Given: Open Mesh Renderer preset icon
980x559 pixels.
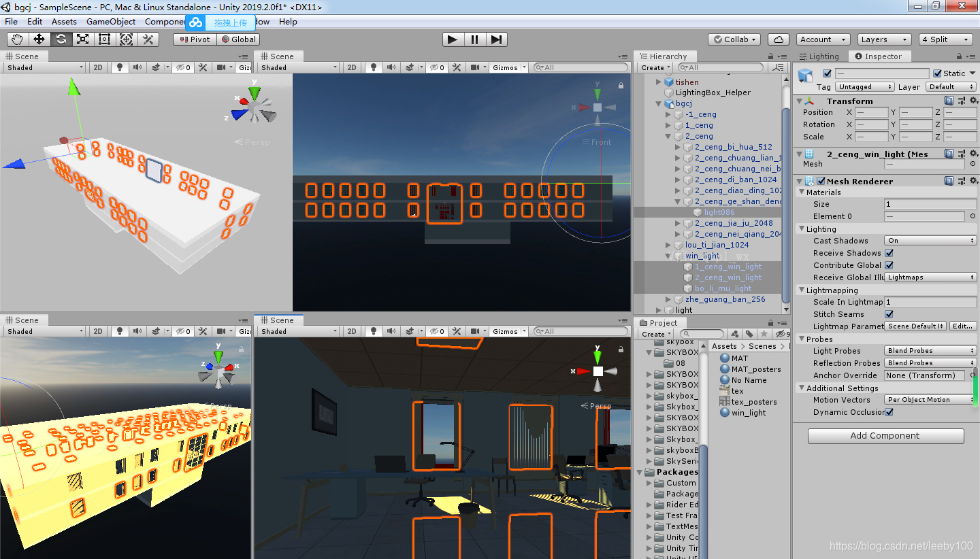Looking at the screenshot, I should click(x=962, y=181).
